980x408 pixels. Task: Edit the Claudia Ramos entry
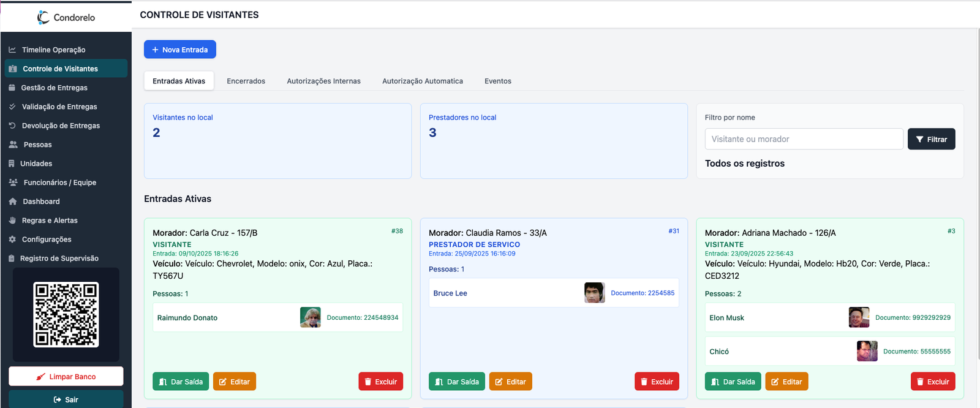[510, 382]
